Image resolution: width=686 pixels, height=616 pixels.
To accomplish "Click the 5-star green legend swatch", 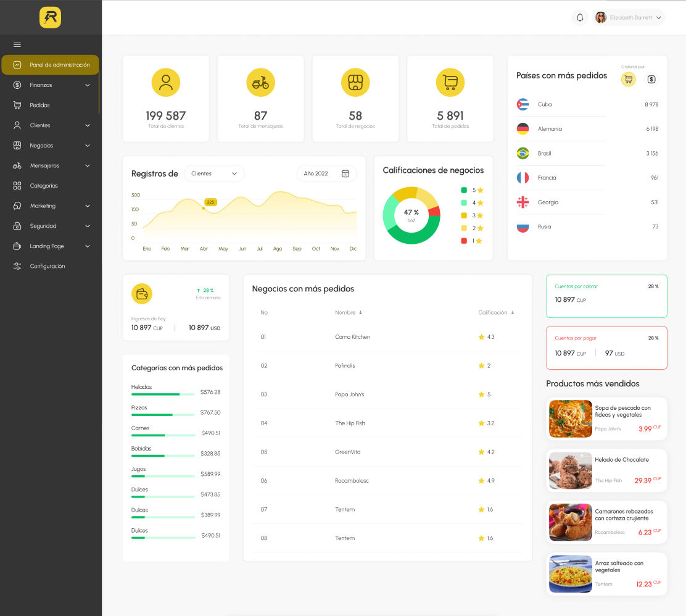I will 464,190.
